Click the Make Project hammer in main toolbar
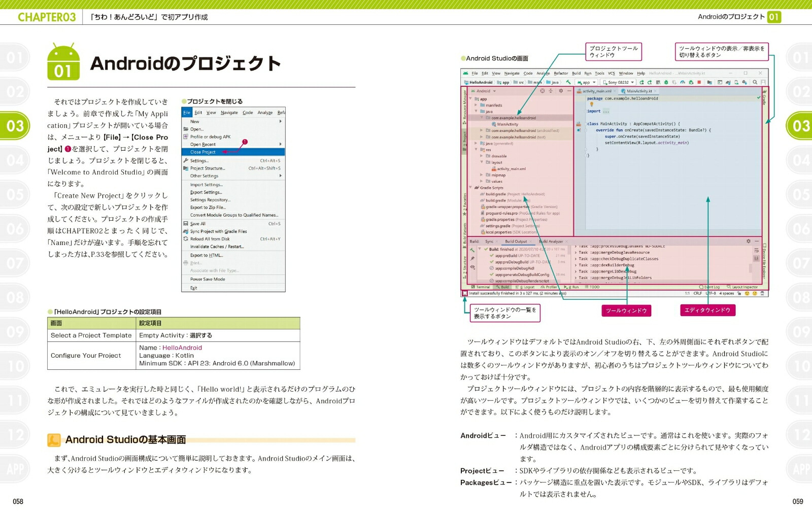Screen dimensions: 812x518 click(x=568, y=82)
